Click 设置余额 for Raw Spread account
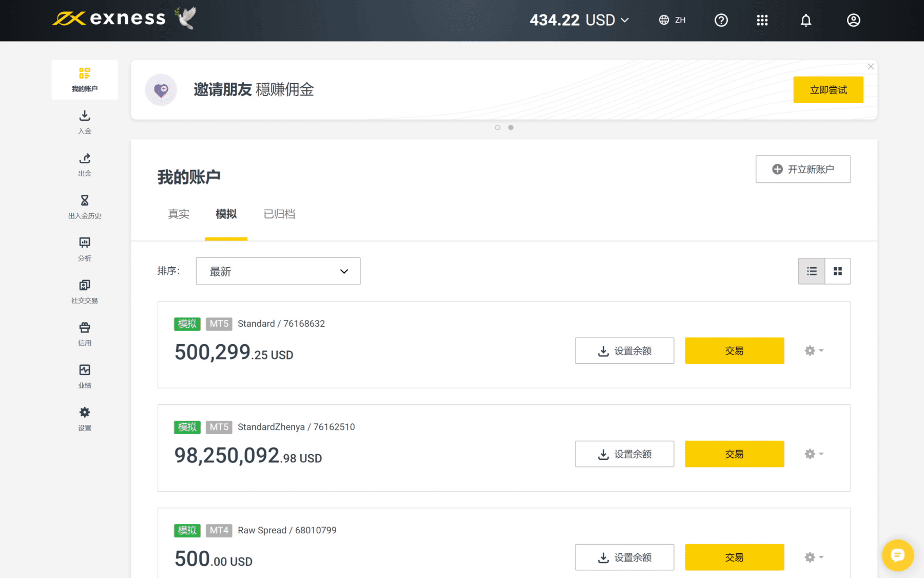Image resolution: width=924 pixels, height=578 pixels. coord(624,557)
